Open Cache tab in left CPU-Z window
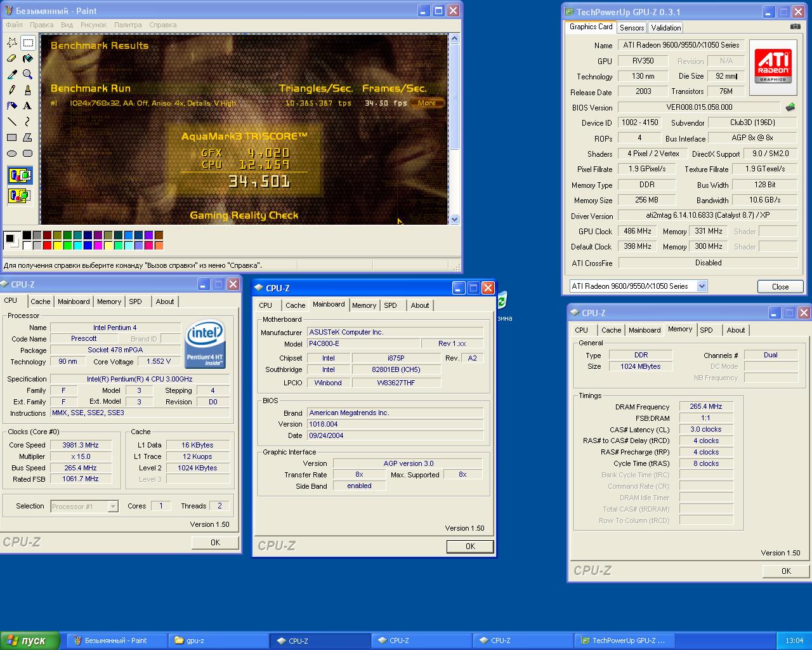The image size is (812, 650). tap(41, 302)
